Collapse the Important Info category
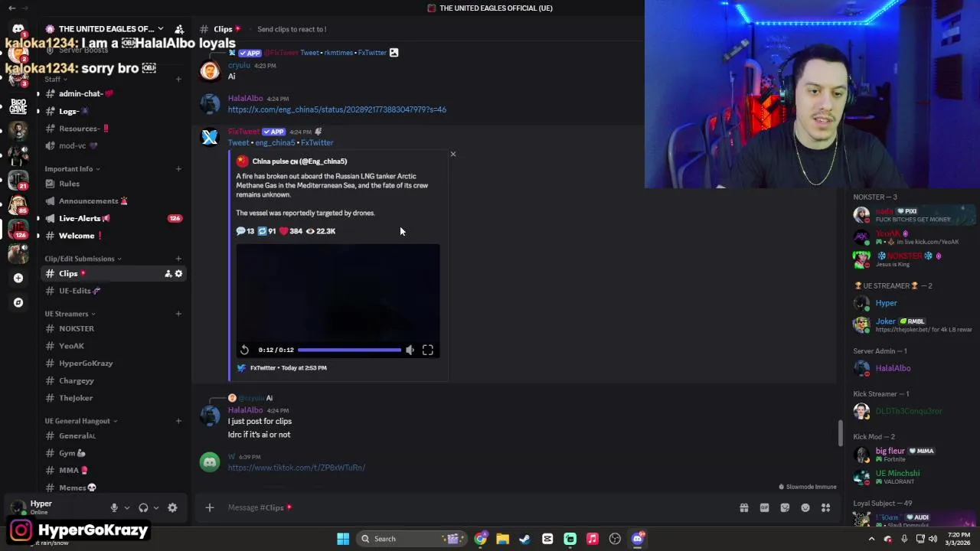 [x=72, y=169]
